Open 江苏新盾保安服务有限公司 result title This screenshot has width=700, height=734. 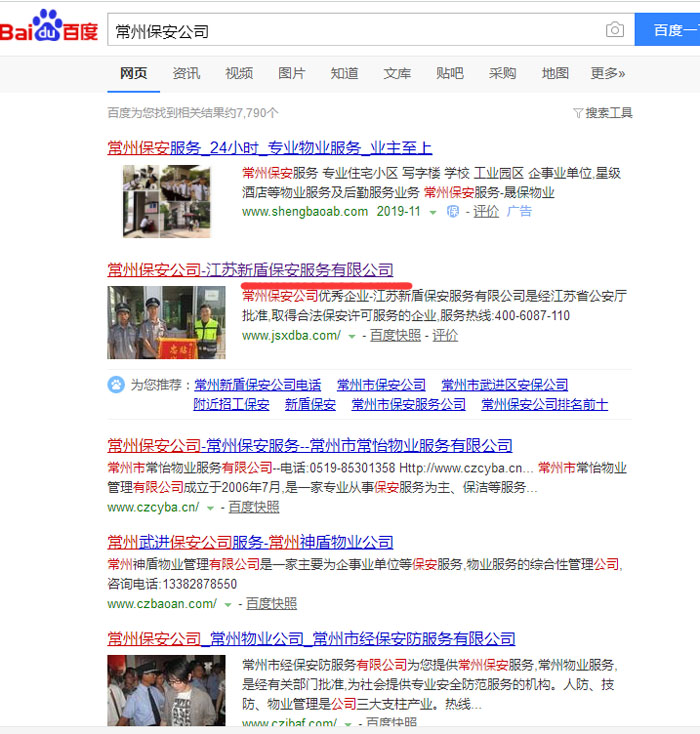tap(251, 270)
